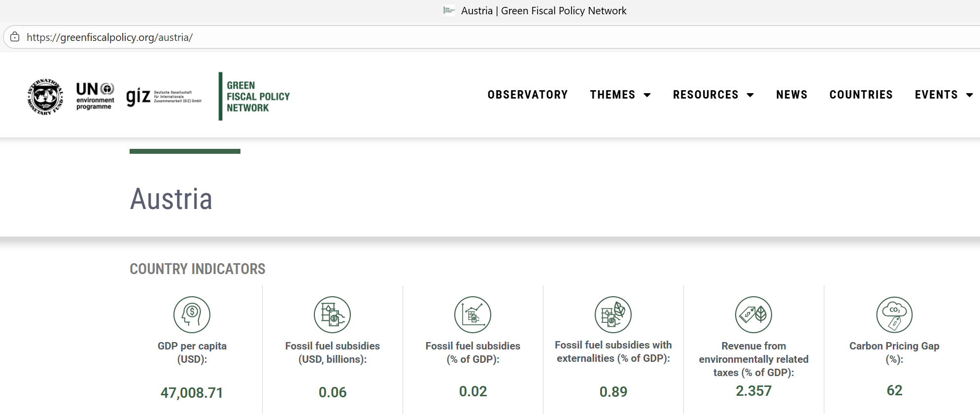Click the giz logo in header
The image size is (980, 417).
click(x=164, y=96)
